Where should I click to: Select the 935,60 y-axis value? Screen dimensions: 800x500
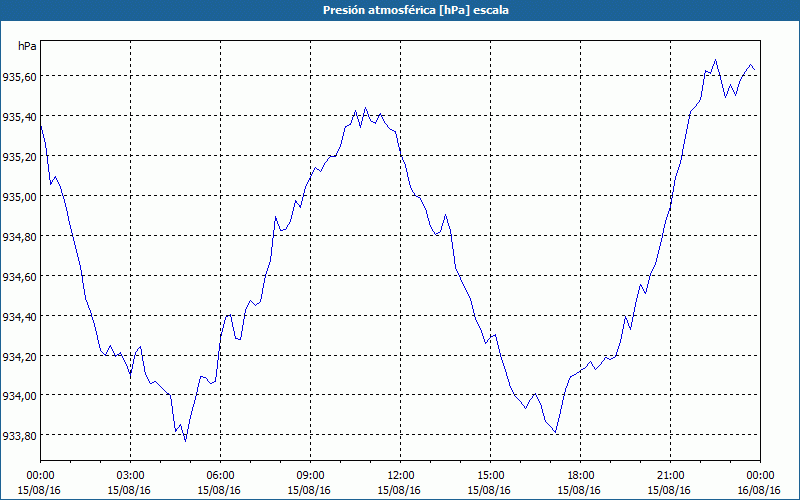19,77
